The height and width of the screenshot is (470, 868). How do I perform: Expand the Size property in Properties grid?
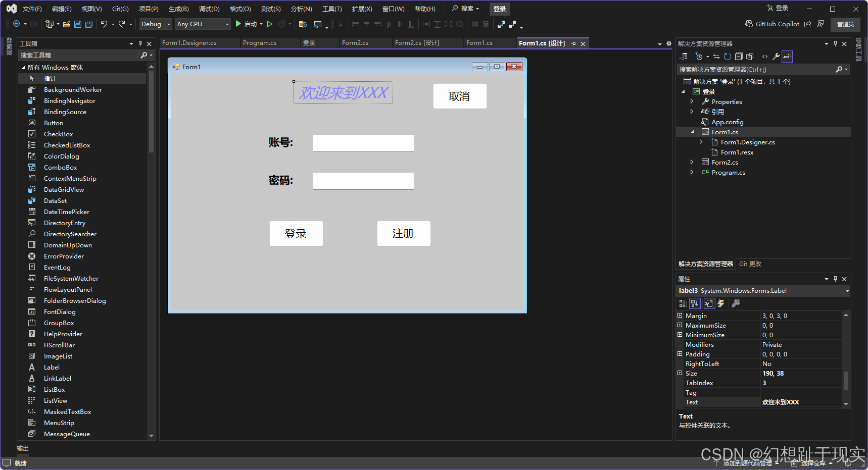click(680, 373)
